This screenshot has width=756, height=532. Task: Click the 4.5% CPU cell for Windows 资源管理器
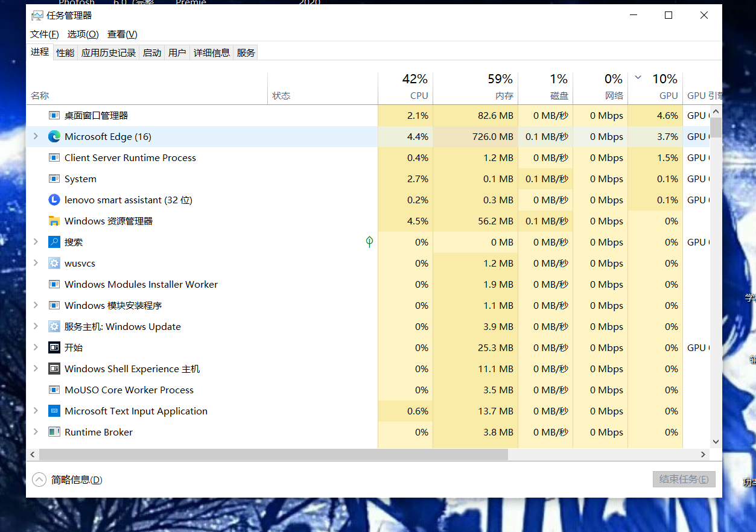tap(405, 221)
